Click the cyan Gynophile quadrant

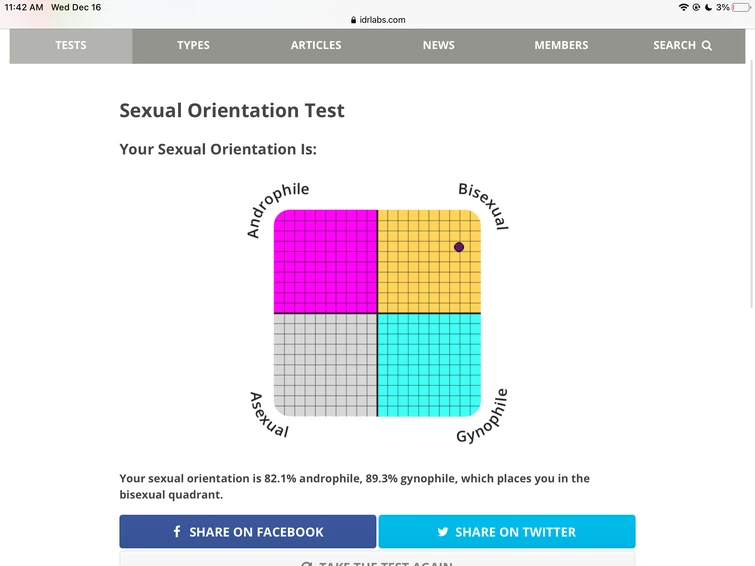point(429,365)
